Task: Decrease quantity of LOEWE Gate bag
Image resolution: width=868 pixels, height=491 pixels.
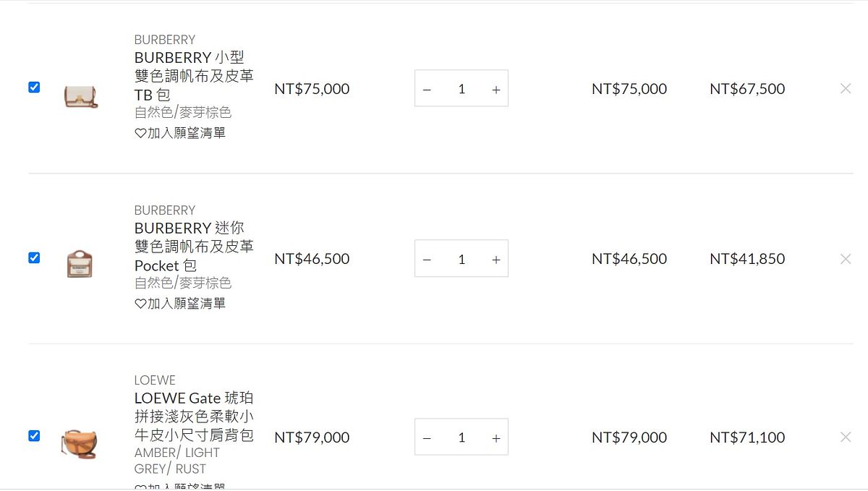Action: pyautogui.click(x=427, y=438)
